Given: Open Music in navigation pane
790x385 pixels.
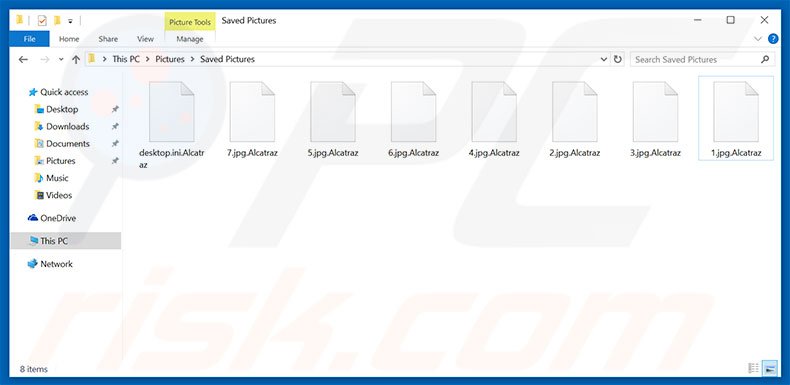Looking at the screenshot, I should (x=57, y=178).
